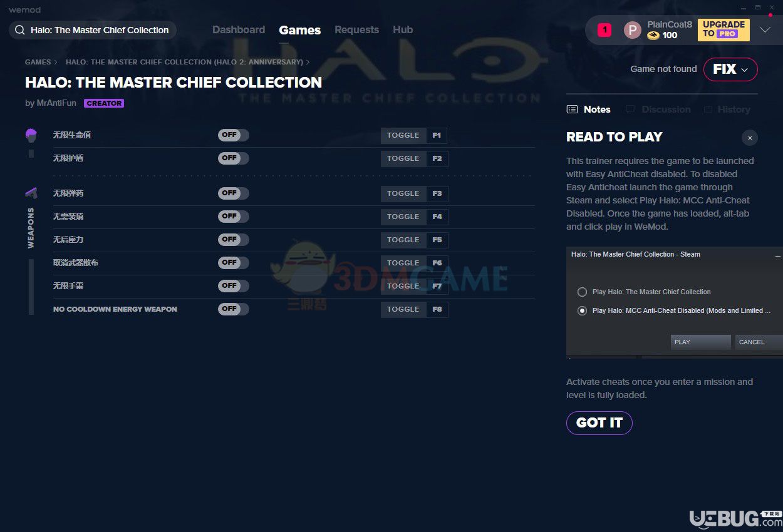The width and height of the screenshot is (783, 532).
Task: Turn on 取消武器散布 switch
Action: tap(234, 263)
